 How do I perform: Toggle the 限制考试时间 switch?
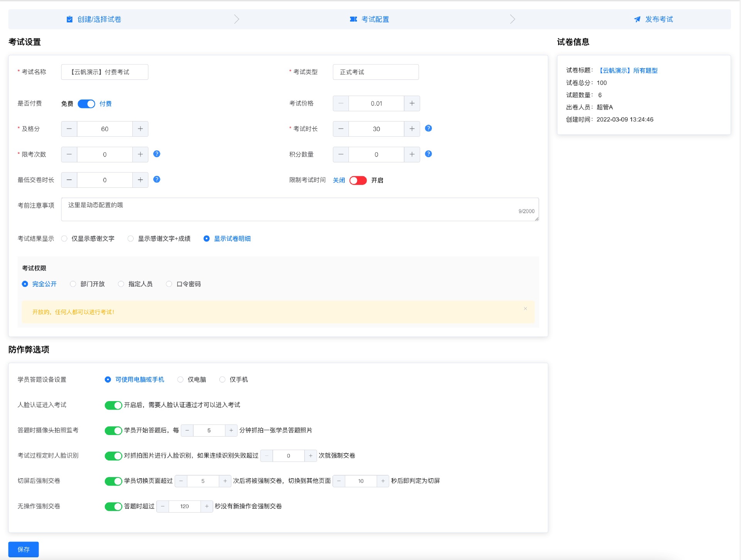[358, 180]
